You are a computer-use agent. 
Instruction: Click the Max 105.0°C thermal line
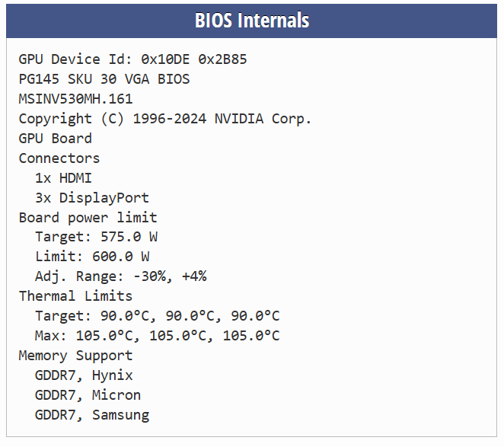(x=158, y=336)
